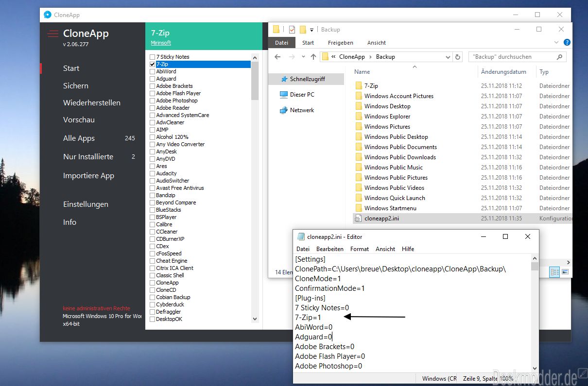Check the 7 Sticky Notes checkbox

(153, 57)
